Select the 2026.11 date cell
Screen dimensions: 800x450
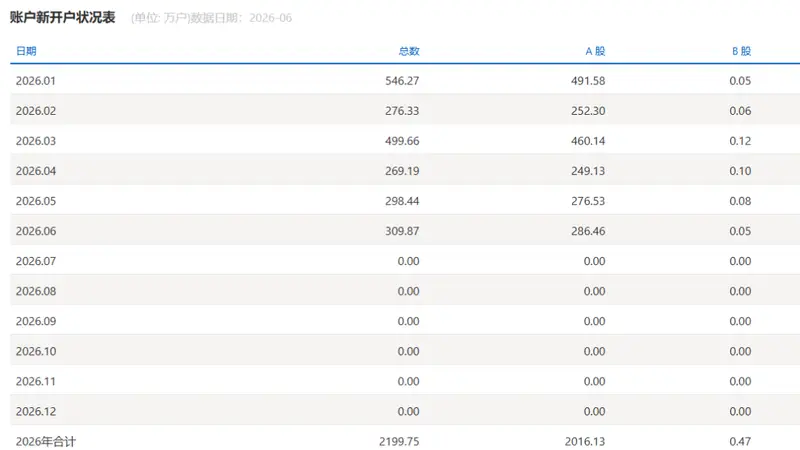click(x=36, y=382)
